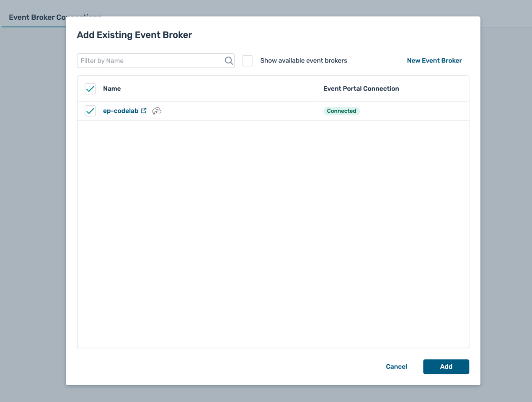Deselect the ep-codelab row checkbox
The height and width of the screenshot is (402, 532).
point(90,111)
